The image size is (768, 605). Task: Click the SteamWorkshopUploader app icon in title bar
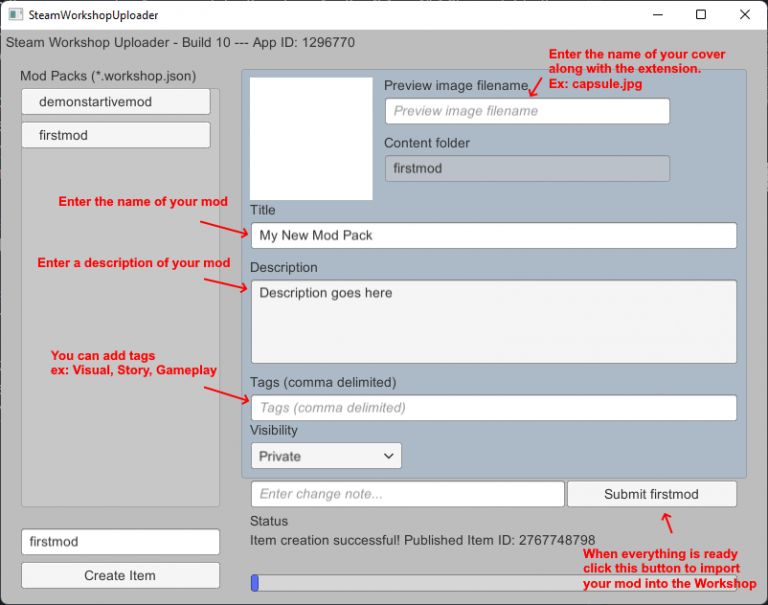[x=15, y=15]
